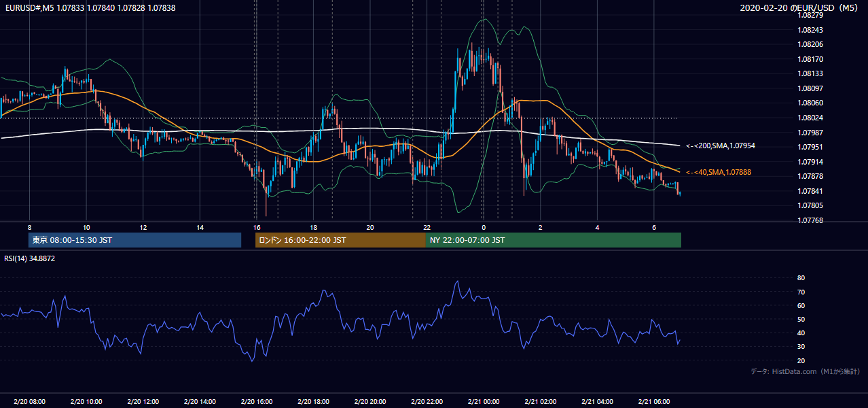Click the RSI scale value 20
868x408 pixels.
801,360
